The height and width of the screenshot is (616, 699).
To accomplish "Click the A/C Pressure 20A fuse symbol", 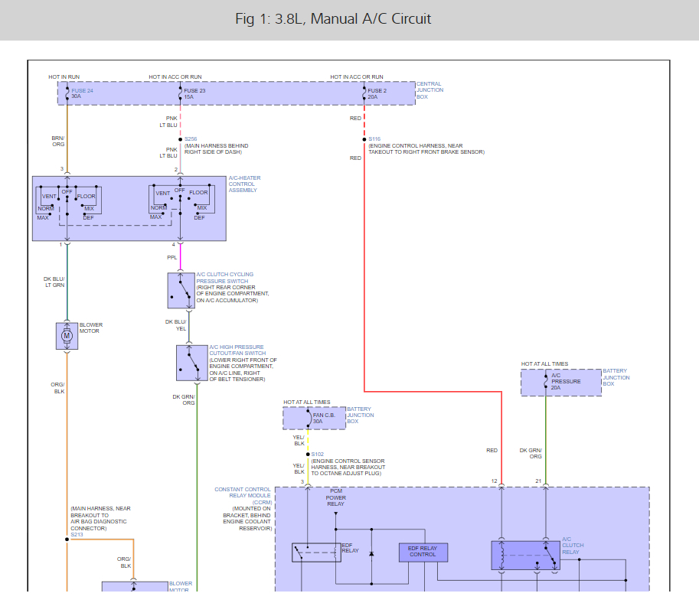I will (x=546, y=381).
